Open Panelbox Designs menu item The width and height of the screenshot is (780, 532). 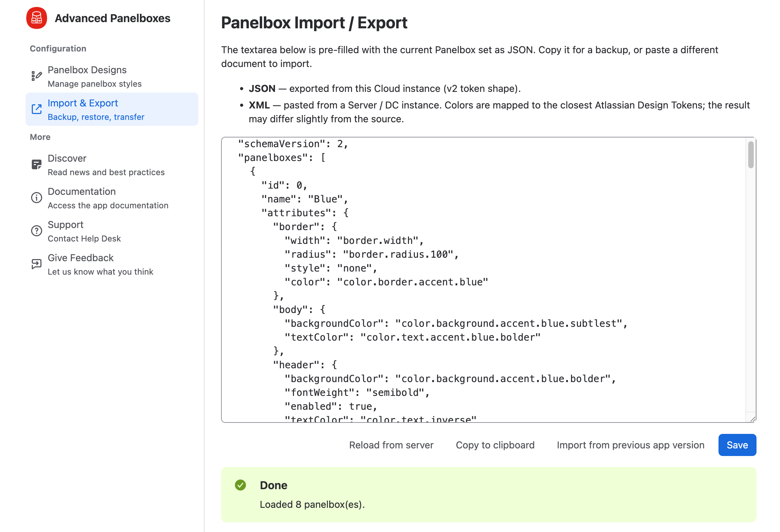112,76
